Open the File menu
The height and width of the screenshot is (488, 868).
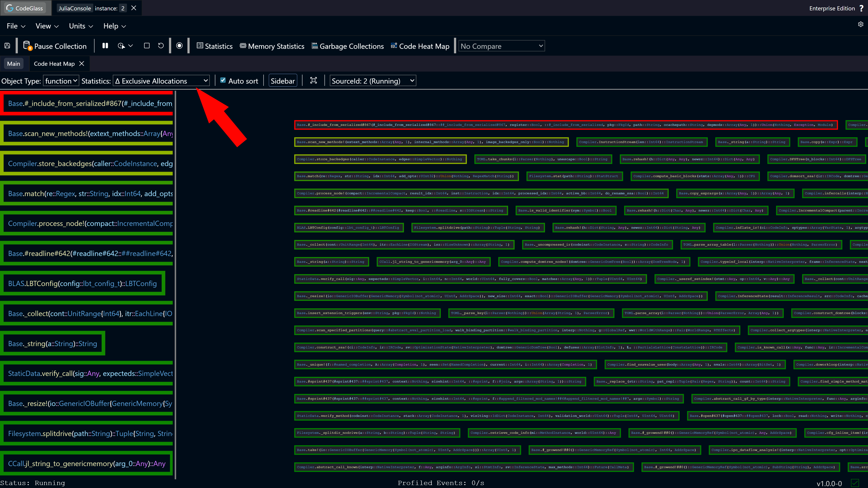coord(16,26)
